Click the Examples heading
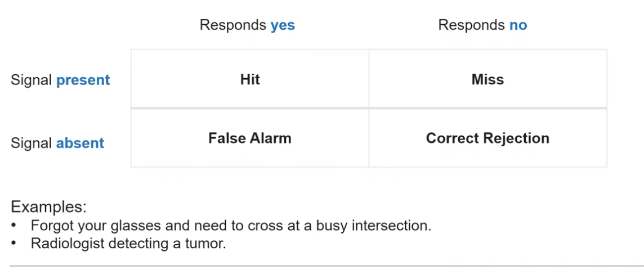 click(49, 207)
